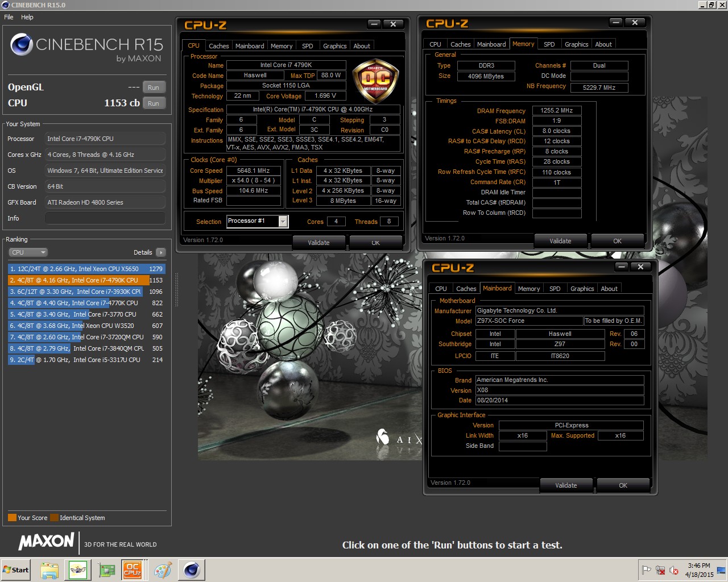The width and height of the screenshot is (728, 582).
Task: Click the Start button
Action: (15, 570)
